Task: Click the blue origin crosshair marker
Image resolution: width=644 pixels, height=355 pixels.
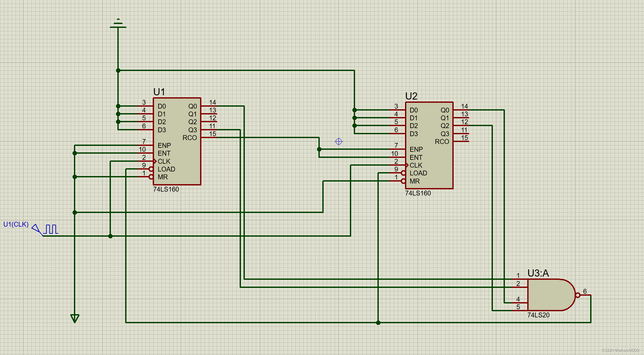Action: [339, 141]
